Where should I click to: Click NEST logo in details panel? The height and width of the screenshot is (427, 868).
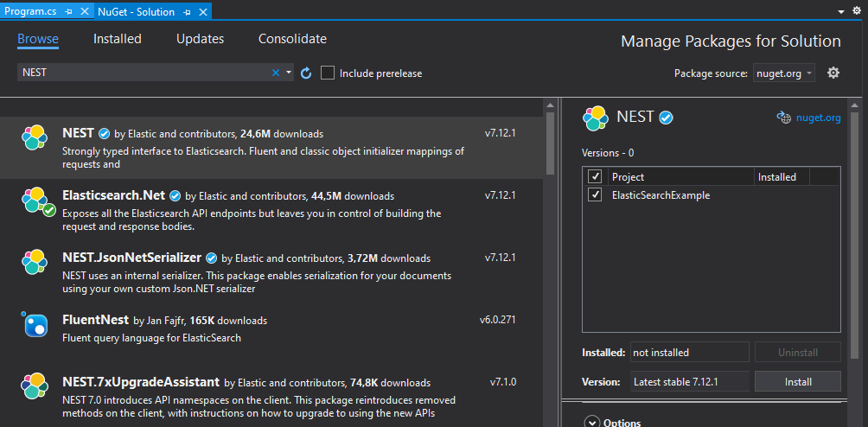tap(597, 118)
